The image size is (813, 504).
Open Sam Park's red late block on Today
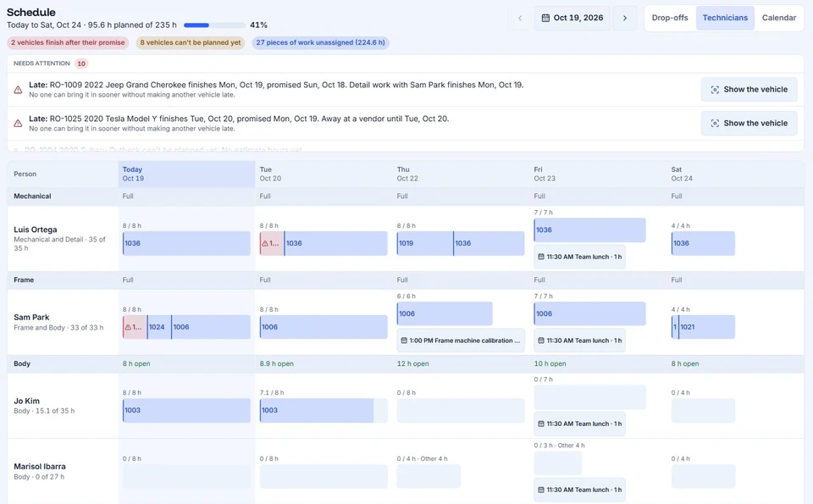135,327
